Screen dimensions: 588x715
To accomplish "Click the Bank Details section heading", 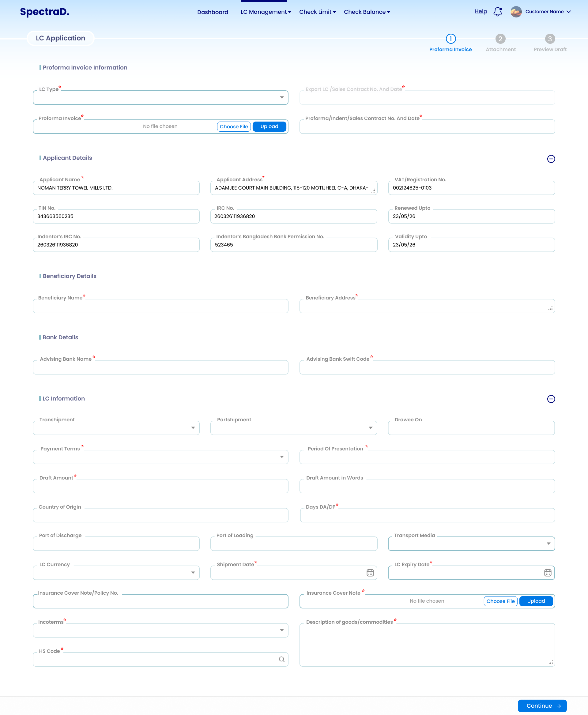I will 60,337.
